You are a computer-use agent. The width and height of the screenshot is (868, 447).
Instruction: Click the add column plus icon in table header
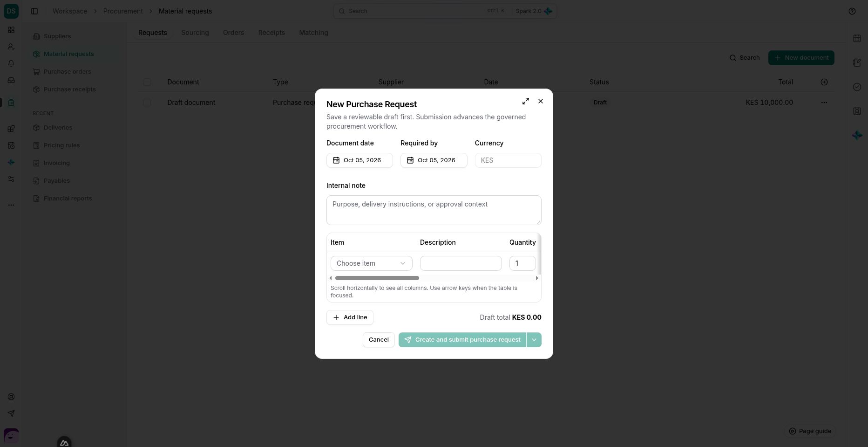click(824, 82)
